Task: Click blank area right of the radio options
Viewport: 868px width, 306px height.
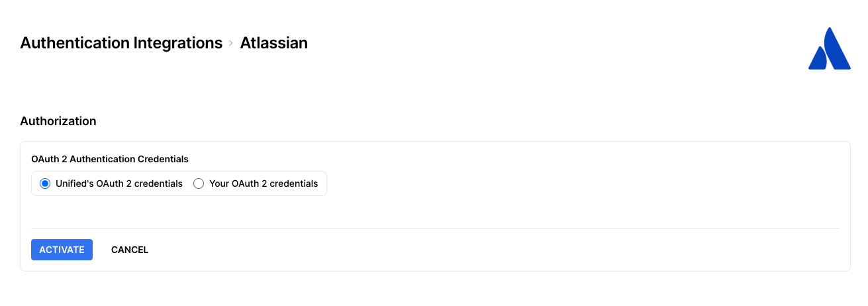Action: tap(563, 183)
